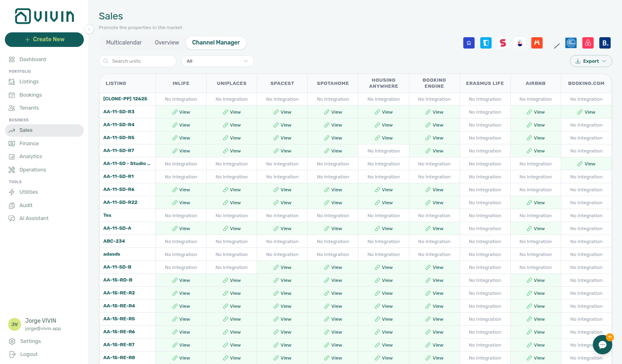View Inlife integration for AA-11-5D-R3
Image resolution: width=622 pixels, height=364 pixels.
(x=181, y=112)
